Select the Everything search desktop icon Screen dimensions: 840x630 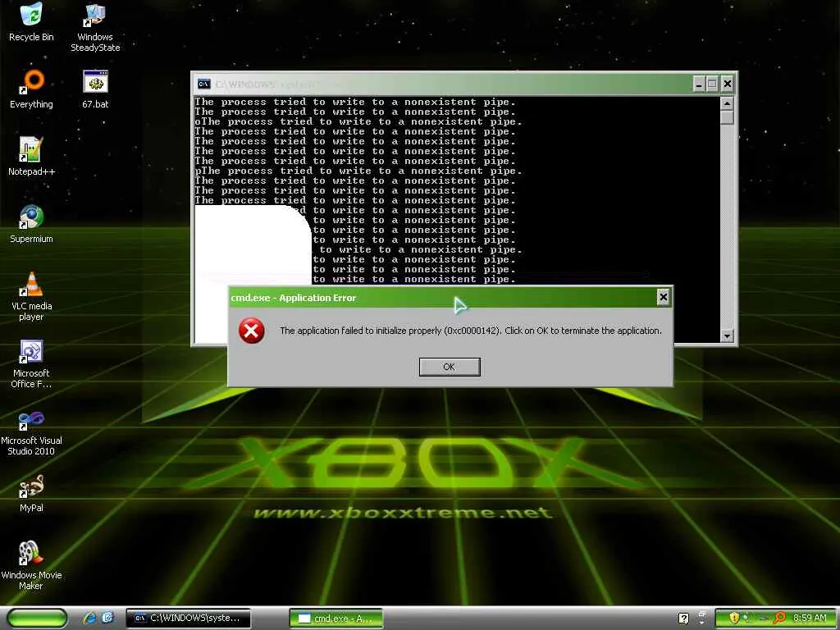(x=31, y=89)
